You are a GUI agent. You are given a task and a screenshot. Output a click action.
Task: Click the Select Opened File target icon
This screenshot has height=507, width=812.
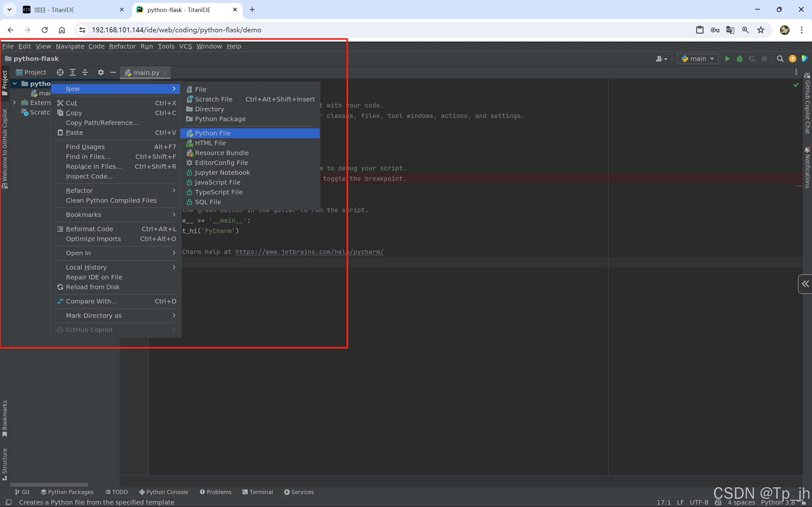[x=60, y=72]
